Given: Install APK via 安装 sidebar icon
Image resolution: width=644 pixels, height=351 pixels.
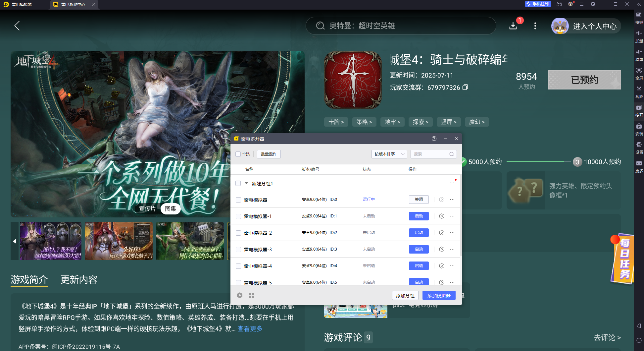Looking at the screenshot, I should (x=639, y=129).
